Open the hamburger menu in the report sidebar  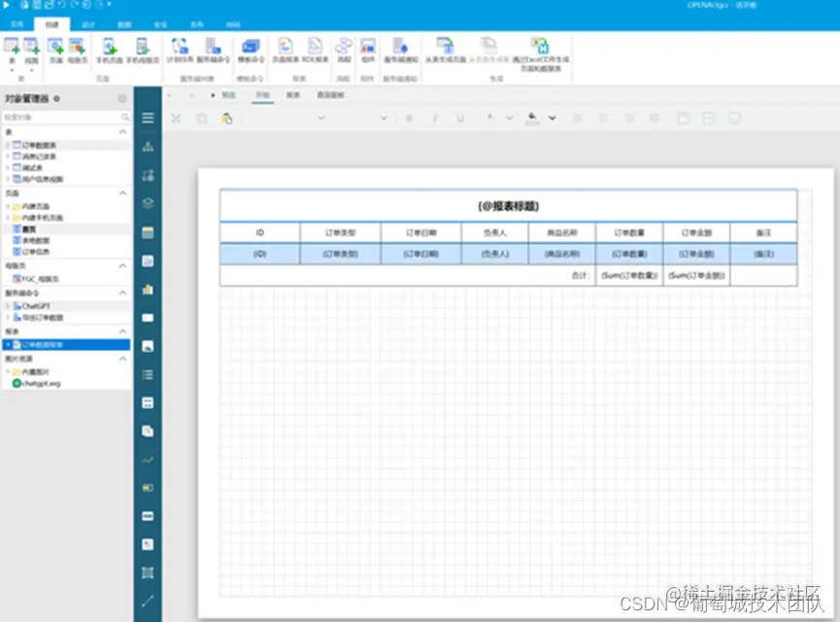tap(148, 118)
